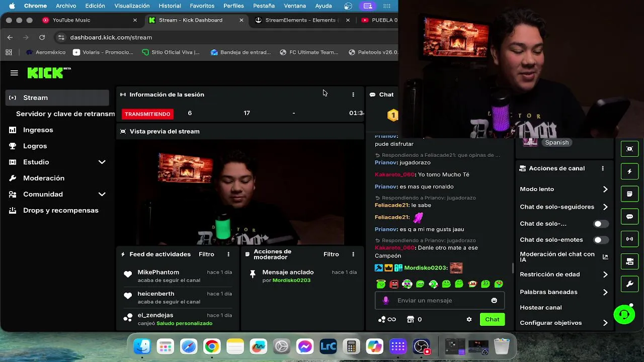
Task: Click the wrench tool in right sidebar
Action: coord(630,284)
